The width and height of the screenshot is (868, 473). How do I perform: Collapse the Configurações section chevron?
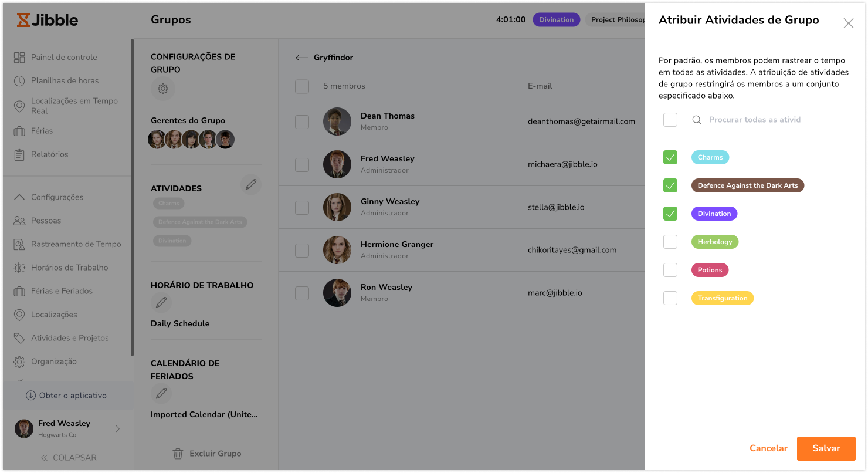19,197
